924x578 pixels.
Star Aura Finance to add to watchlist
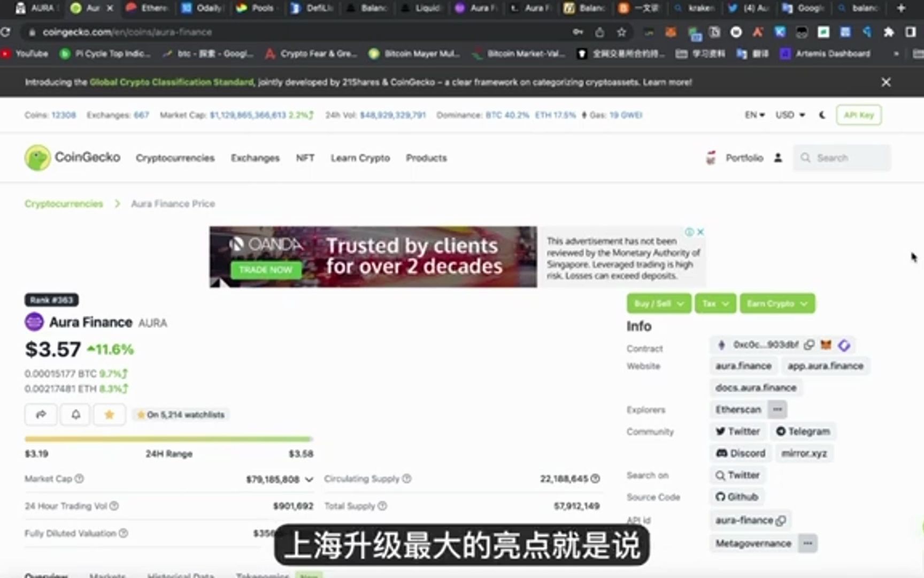(109, 414)
